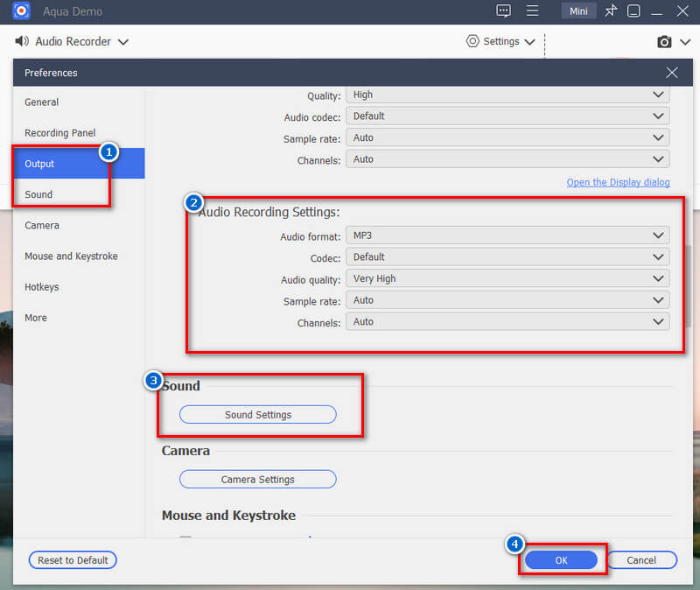Switch to the General section
700x590 pixels.
click(41, 102)
